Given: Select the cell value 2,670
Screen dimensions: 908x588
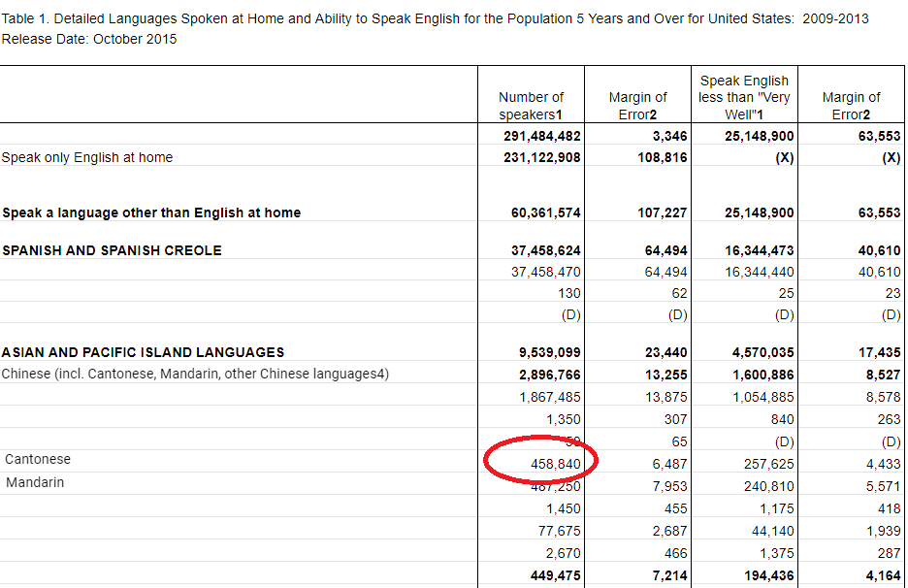Looking at the screenshot, I should click(x=563, y=553).
